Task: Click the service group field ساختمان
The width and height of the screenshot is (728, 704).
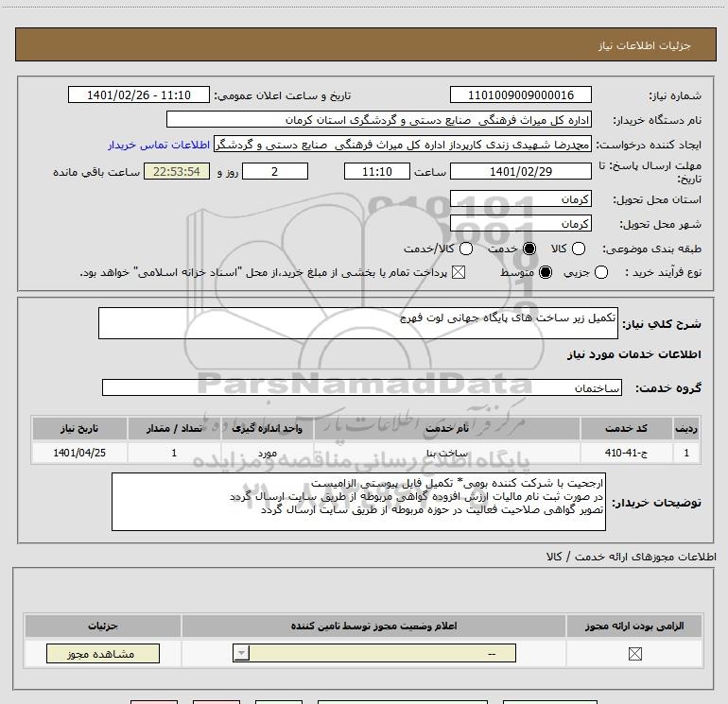Action: (x=362, y=387)
